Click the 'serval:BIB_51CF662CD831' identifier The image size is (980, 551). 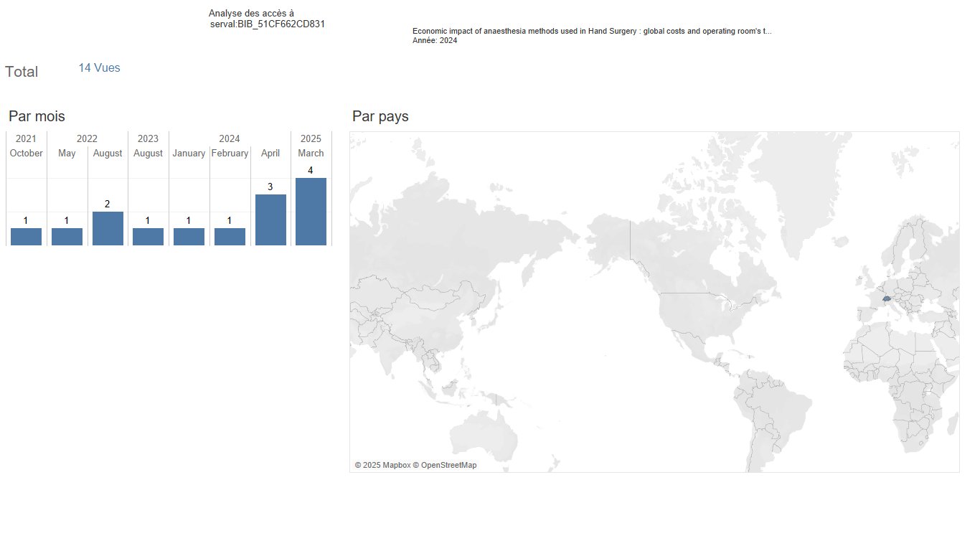268,24
